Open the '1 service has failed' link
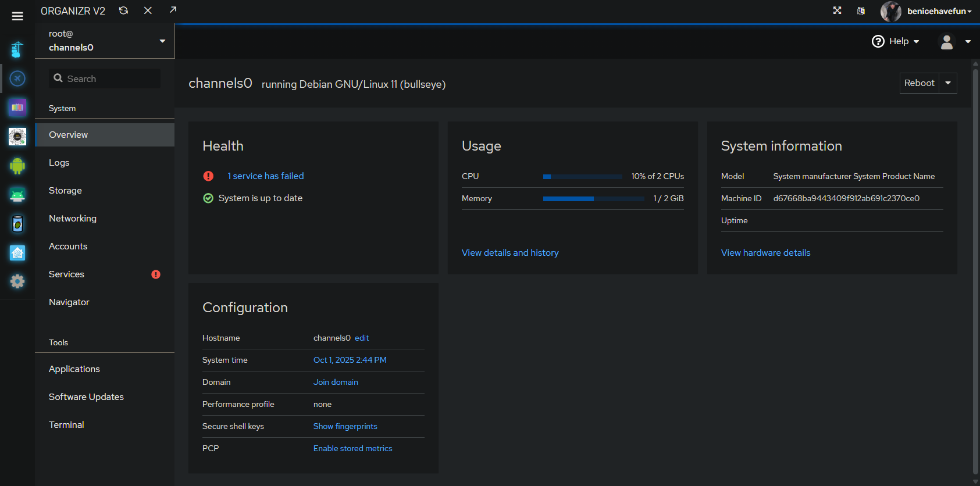This screenshot has height=486, width=980. coord(265,176)
